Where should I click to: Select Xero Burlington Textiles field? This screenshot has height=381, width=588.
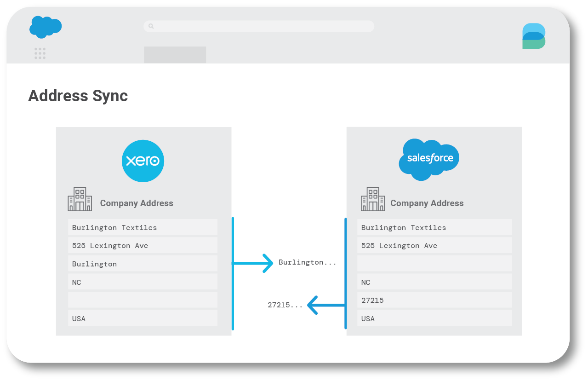tap(143, 227)
